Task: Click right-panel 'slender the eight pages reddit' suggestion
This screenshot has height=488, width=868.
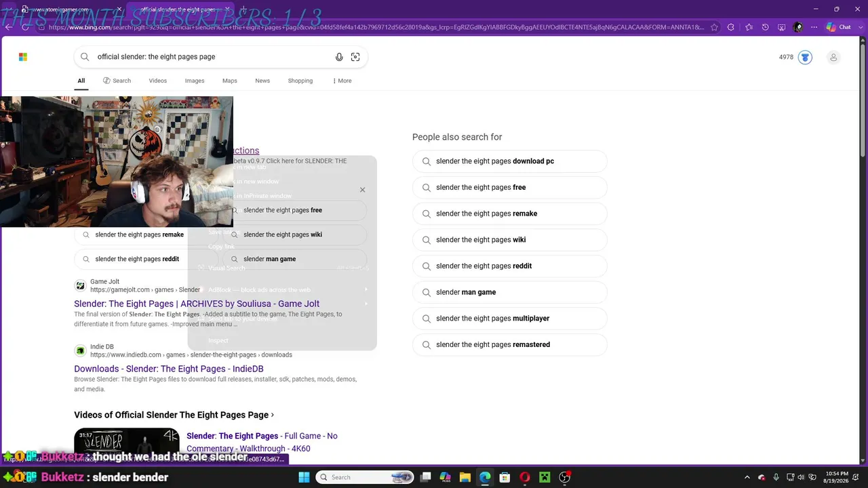Action: [509, 266]
